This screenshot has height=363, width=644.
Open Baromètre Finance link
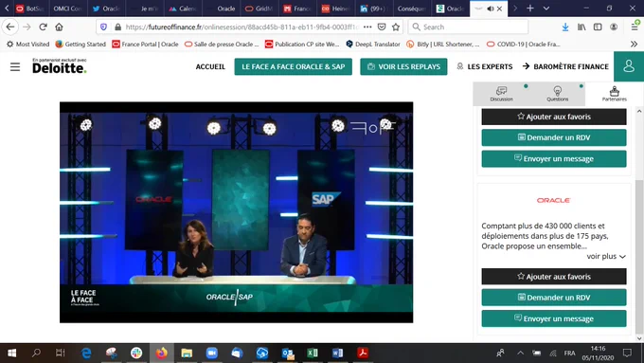565,66
